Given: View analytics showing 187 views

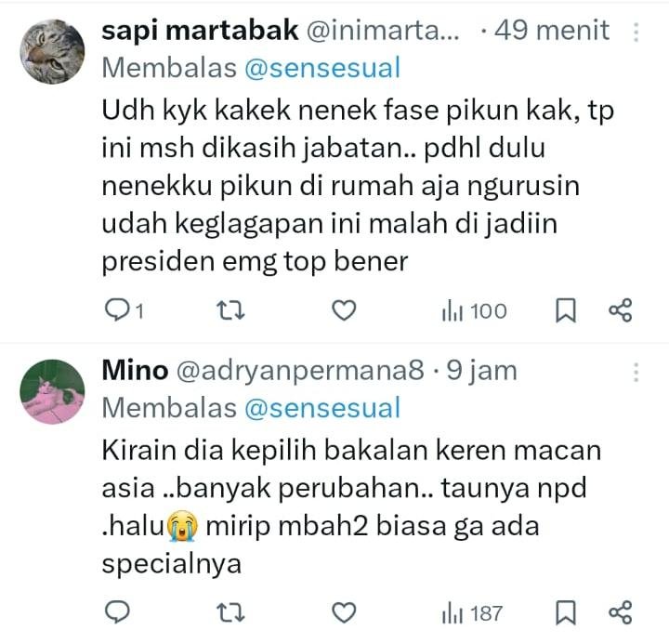Looking at the screenshot, I should [473, 612].
